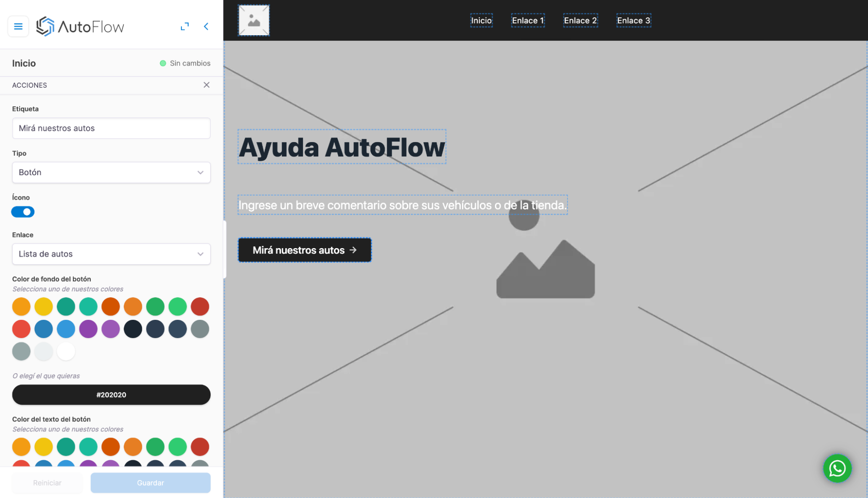
Task: Click the Reiniciar button
Action: 47,483
